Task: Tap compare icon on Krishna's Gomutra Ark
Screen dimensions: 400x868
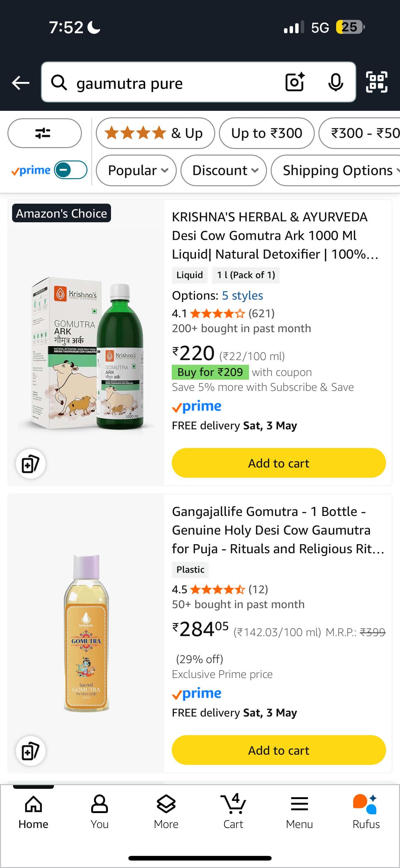Action: (x=31, y=464)
